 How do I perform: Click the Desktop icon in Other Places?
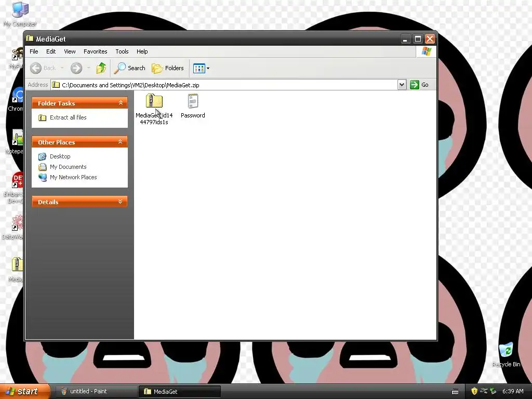tap(43, 156)
